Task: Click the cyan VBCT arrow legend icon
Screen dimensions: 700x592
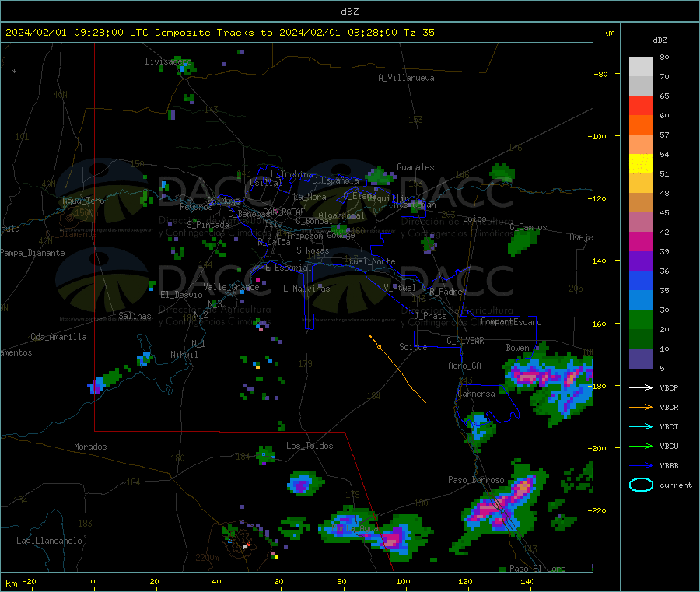Action: [x=641, y=426]
